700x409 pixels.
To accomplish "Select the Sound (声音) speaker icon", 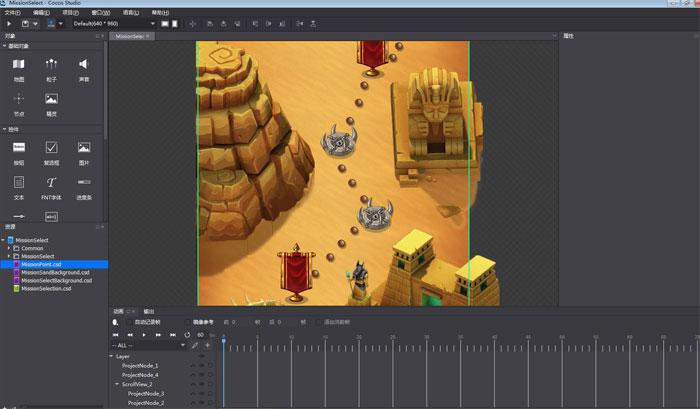I will click(83, 64).
